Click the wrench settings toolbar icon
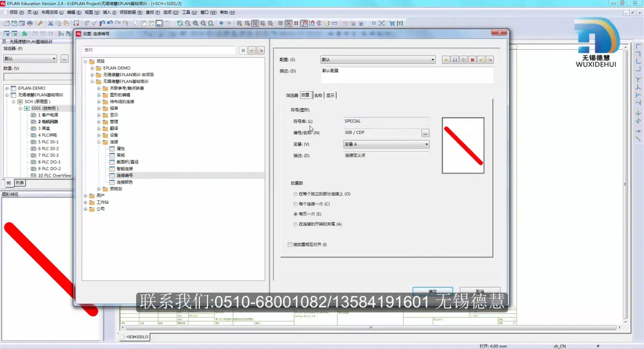 point(40,23)
